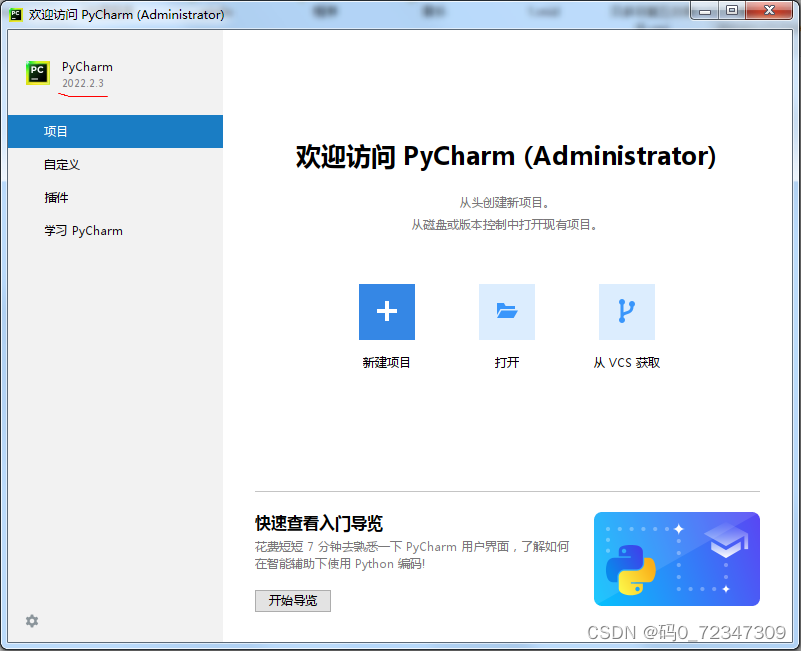801x651 pixels.
Task: Close the PyCharm welcome window
Action: pyautogui.click(x=769, y=11)
